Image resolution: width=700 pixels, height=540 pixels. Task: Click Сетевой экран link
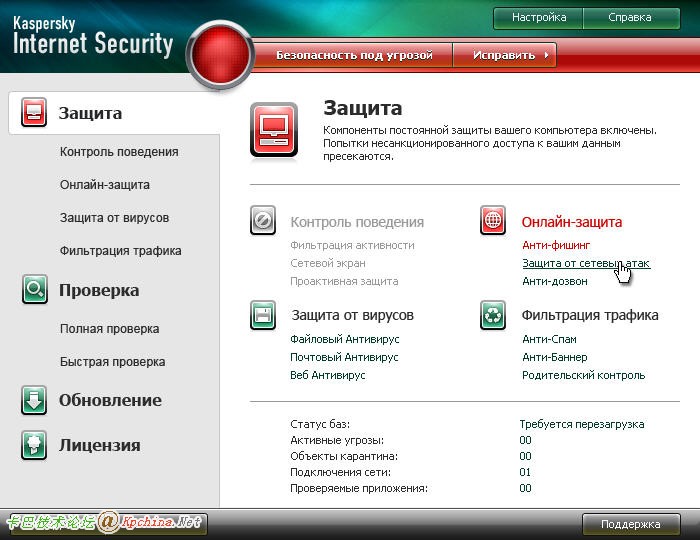pos(328,263)
